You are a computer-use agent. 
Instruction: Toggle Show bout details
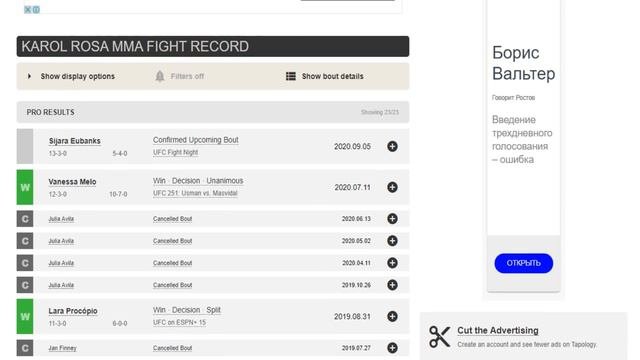click(332, 76)
